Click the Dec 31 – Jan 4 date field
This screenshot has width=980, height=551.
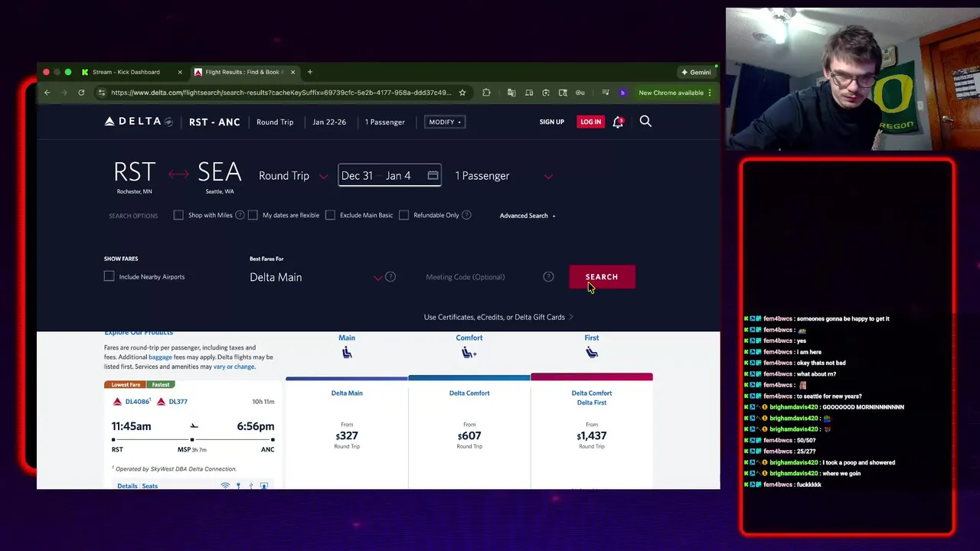click(389, 176)
